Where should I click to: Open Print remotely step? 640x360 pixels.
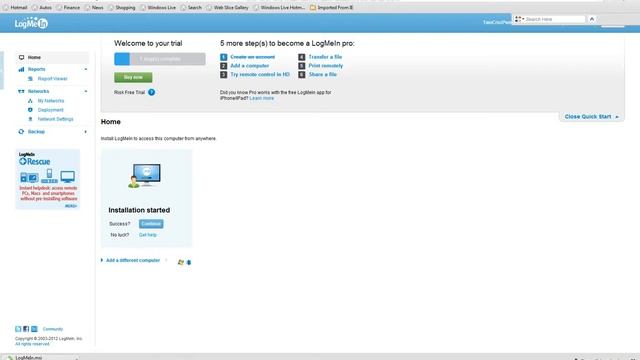tap(326, 66)
